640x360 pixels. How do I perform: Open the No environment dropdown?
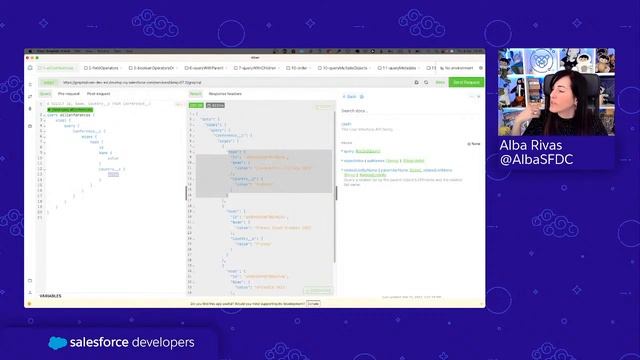pos(457,68)
